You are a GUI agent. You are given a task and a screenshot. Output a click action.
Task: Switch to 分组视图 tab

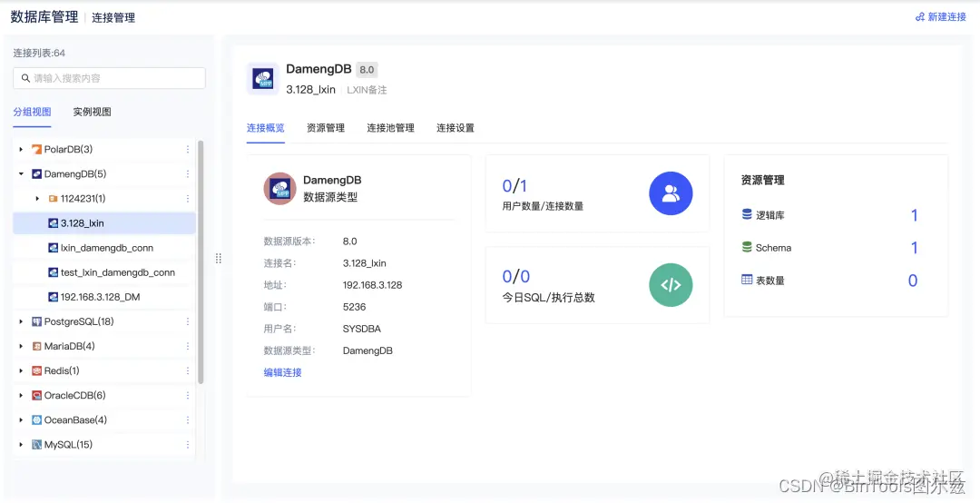pyautogui.click(x=32, y=112)
